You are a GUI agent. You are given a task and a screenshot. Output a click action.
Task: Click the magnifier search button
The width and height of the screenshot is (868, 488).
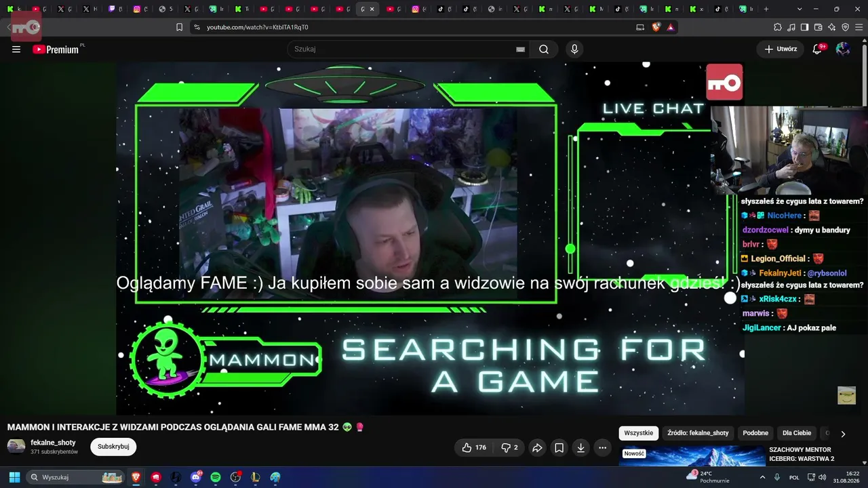pyautogui.click(x=544, y=49)
